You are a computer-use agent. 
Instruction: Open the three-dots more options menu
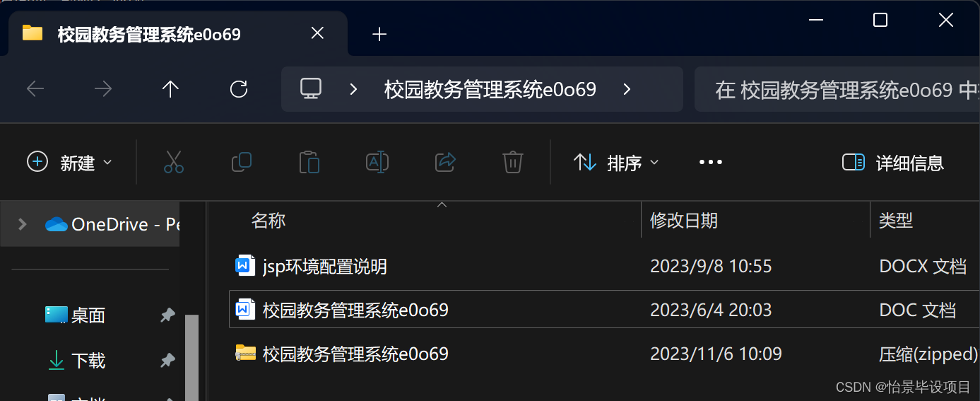(710, 162)
